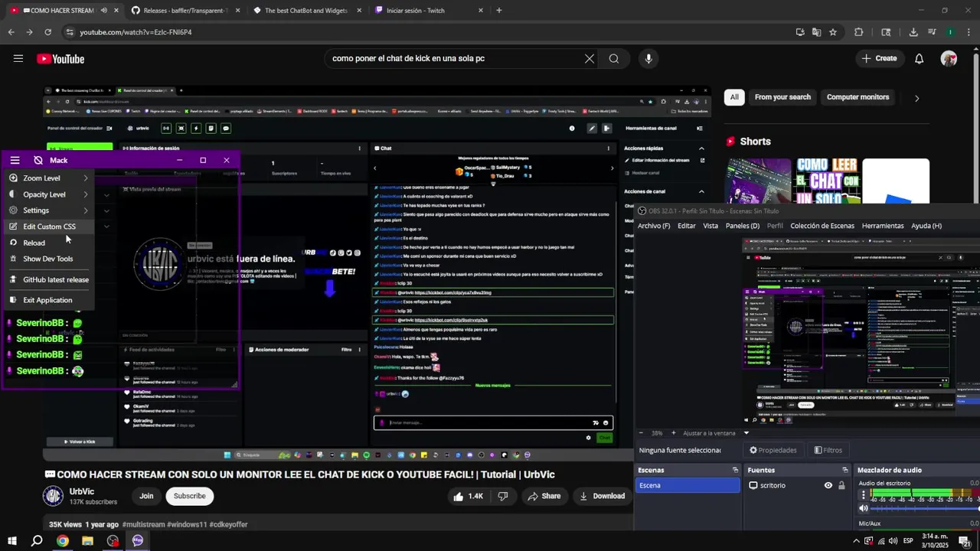This screenshot has width=980, height=551.
Task: Click the Share button under video
Action: [x=544, y=496]
